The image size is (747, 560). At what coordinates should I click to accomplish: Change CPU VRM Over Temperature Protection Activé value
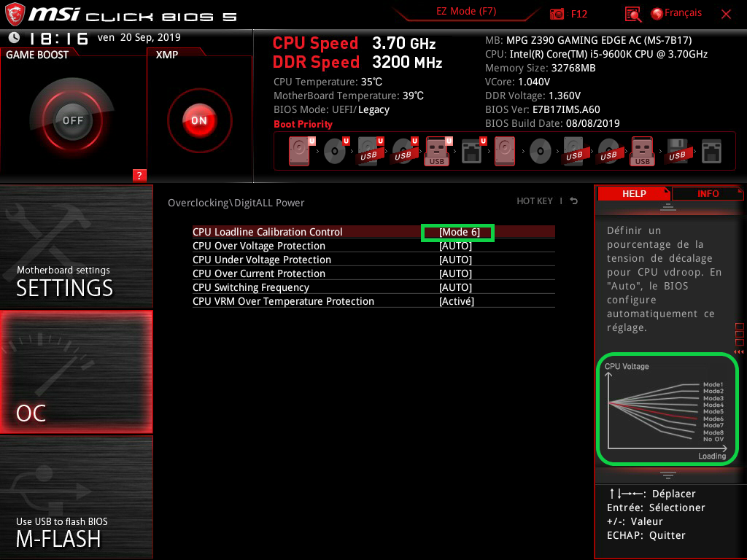pos(457,301)
